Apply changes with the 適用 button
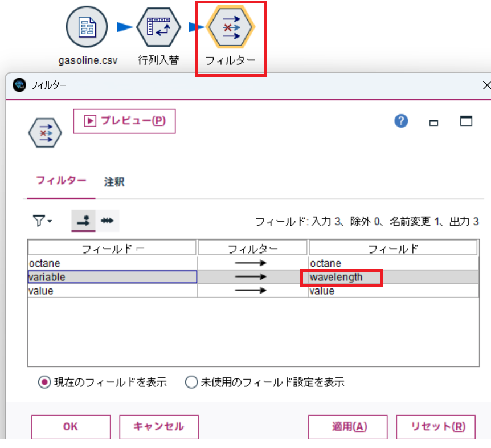This screenshot has width=491, height=448. pyautogui.click(x=347, y=426)
